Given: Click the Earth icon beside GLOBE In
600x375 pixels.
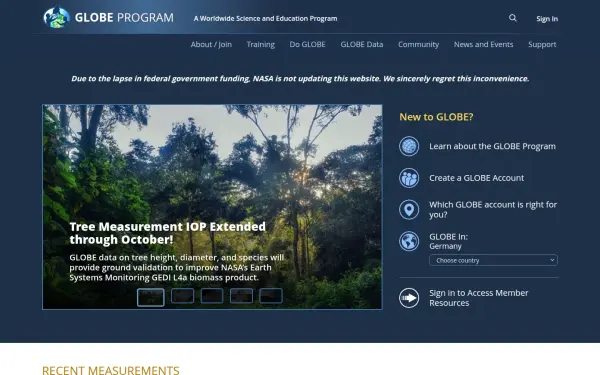Looking at the screenshot, I should (x=409, y=241).
